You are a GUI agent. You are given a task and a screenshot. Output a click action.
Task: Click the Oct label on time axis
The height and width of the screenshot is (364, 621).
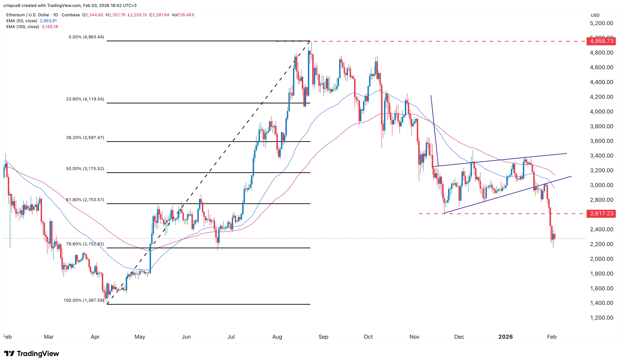(368, 337)
